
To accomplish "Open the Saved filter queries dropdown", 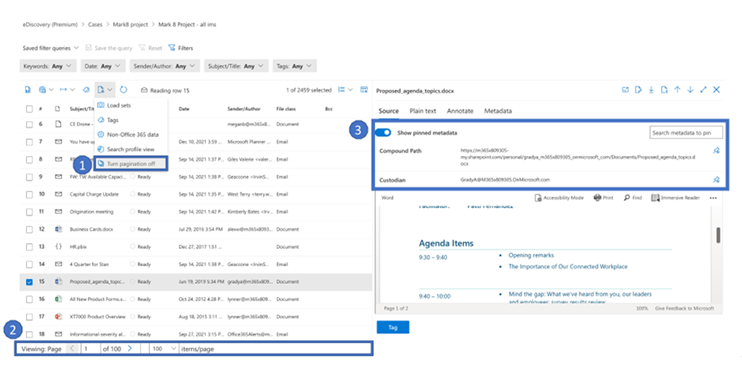I will (51, 48).
